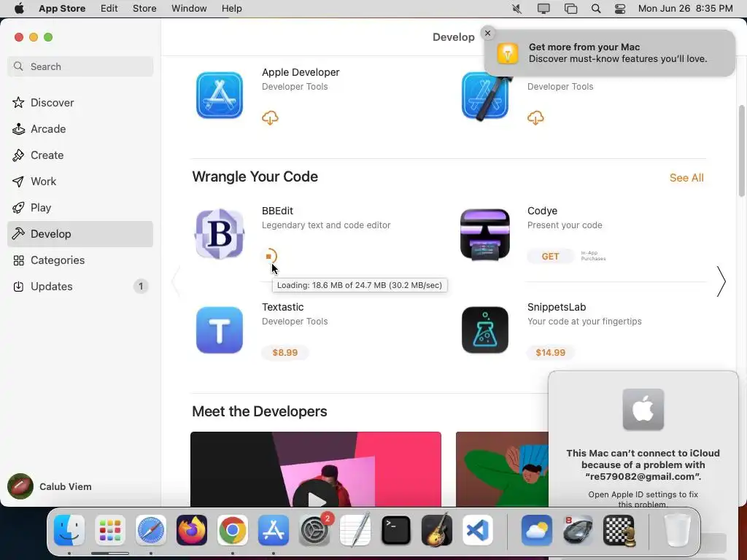Open the SnippetsLab app icon
The image size is (747, 560).
pyautogui.click(x=485, y=330)
